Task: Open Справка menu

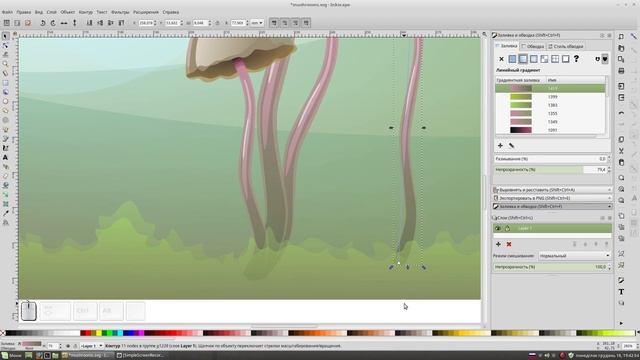Action: point(171,12)
